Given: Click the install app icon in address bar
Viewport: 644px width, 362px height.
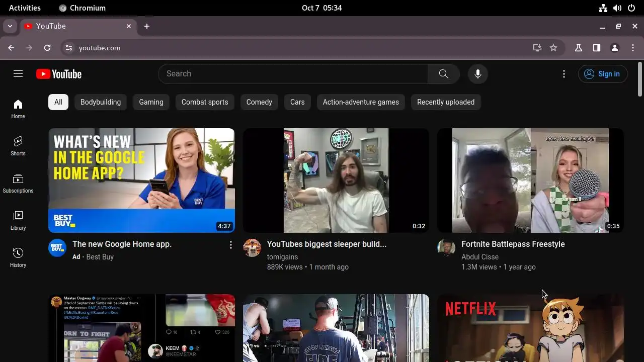Looking at the screenshot, I should (x=537, y=48).
